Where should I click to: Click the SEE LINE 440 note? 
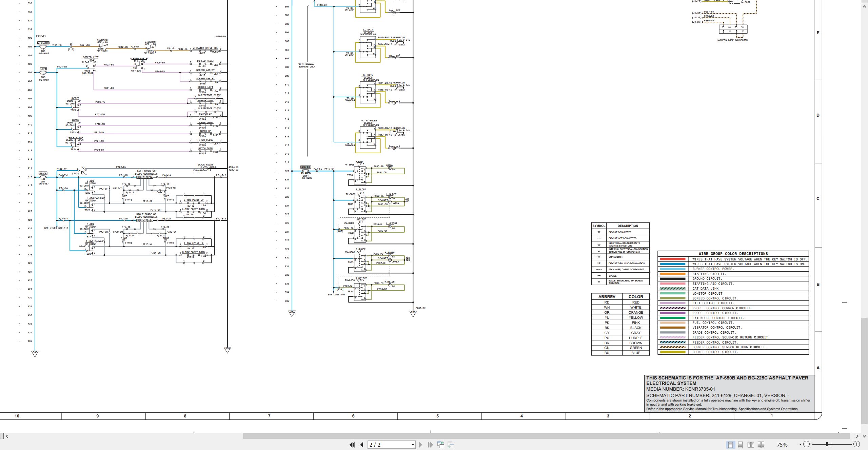point(336,295)
